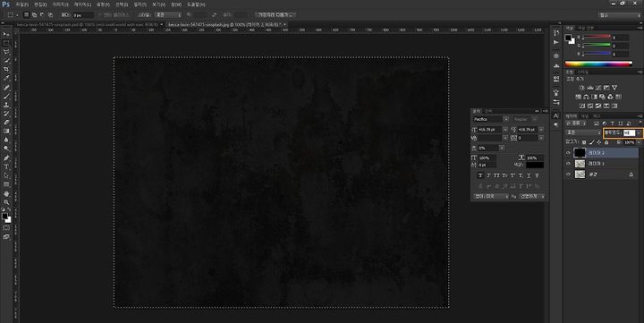This screenshot has width=644, height=323.
Task: Open anti-aliasing dropdown in Character panel
Action: coord(532,197)
